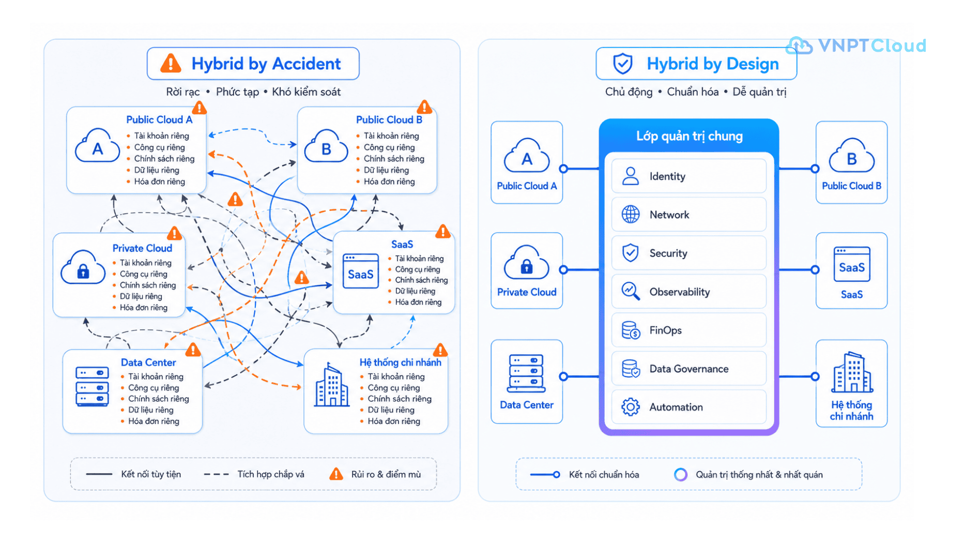Click the Rời rạc subtitle word
This screenshot has height=543, width=980.
(182, 92)
